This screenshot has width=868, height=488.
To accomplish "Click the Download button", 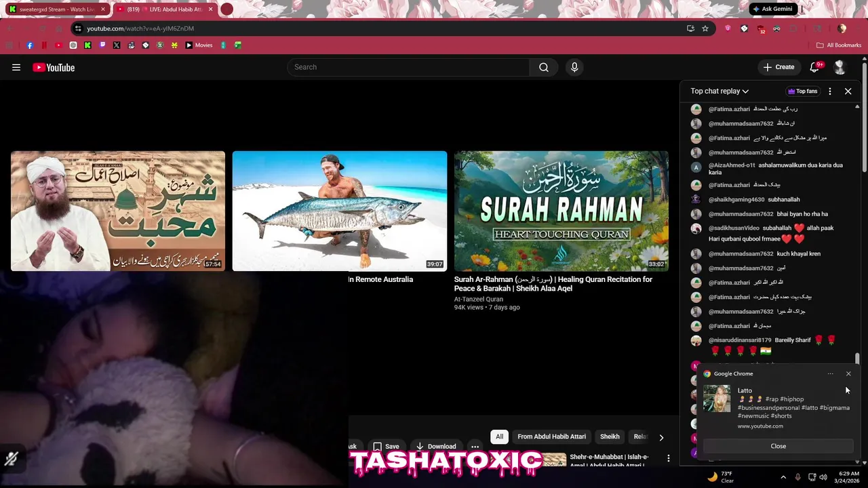I will pyautogui.click(x=435, y=446).
